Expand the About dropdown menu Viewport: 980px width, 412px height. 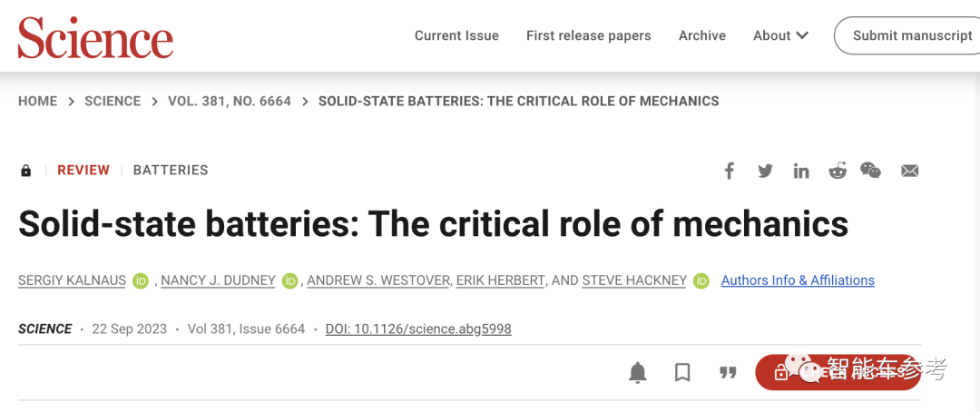click(x=780, y=35)
